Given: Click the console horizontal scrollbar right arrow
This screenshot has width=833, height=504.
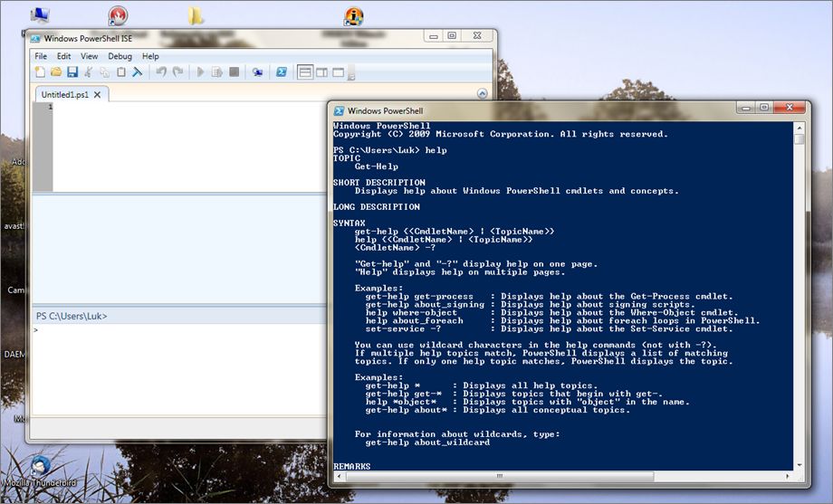Looking at the screenshot, I should 788,476.
